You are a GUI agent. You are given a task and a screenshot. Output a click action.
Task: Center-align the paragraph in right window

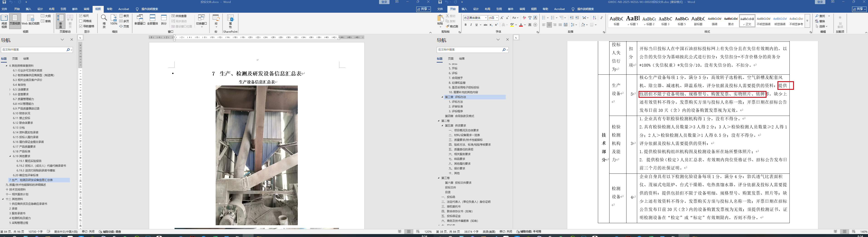click(549, 24)
